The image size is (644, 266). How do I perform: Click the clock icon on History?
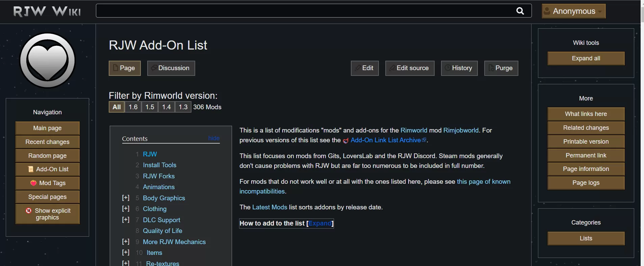click(x=447, y=68)
